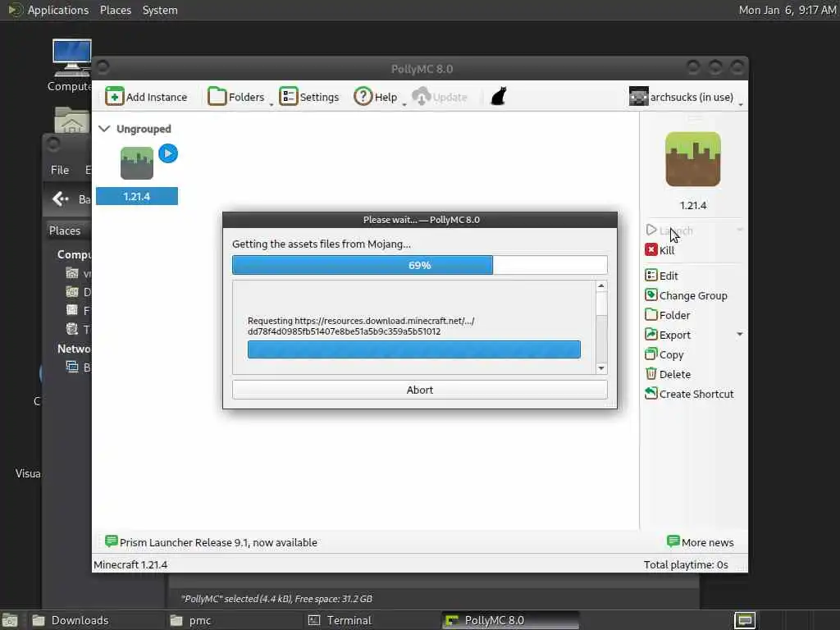Open the Places menu in top panel
Viewport: 840px width, 630px height.
115,10
